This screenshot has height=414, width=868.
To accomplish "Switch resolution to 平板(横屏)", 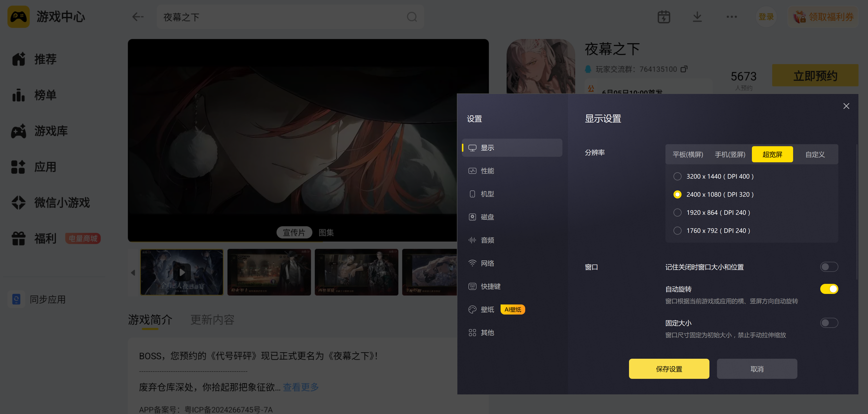I will (688, 154).
